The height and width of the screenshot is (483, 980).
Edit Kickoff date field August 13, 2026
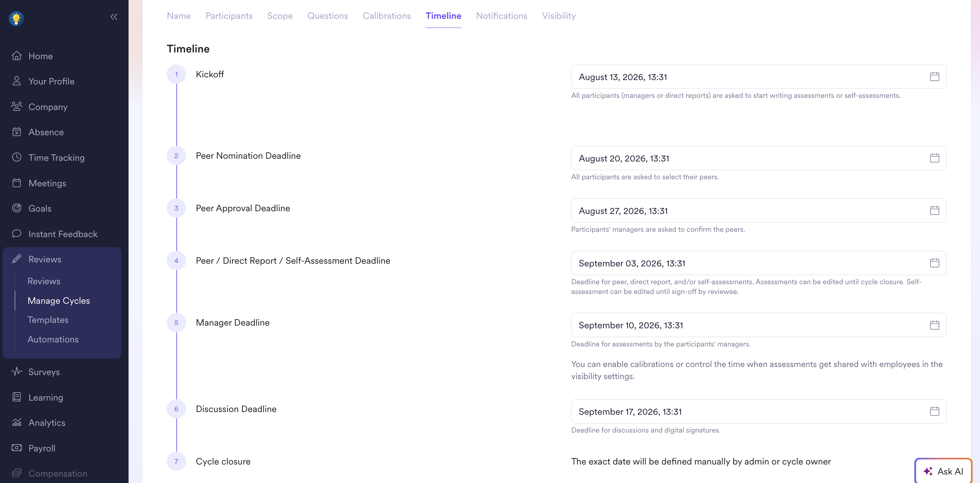coord(759,77)
